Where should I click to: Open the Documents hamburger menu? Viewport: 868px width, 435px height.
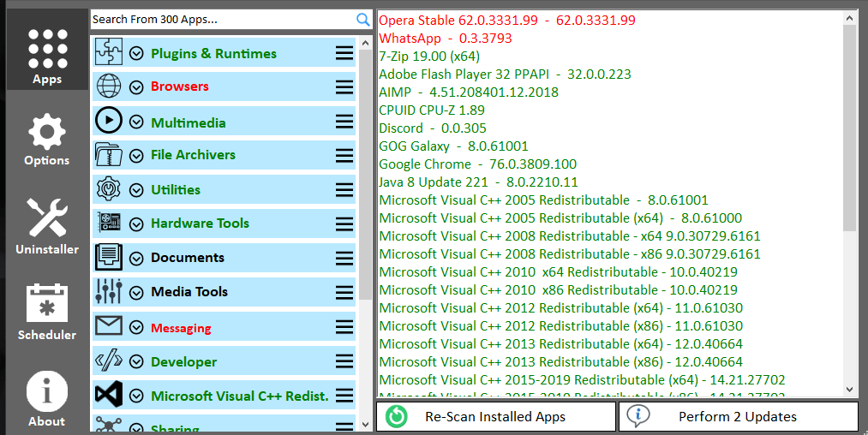click(344, 259)
